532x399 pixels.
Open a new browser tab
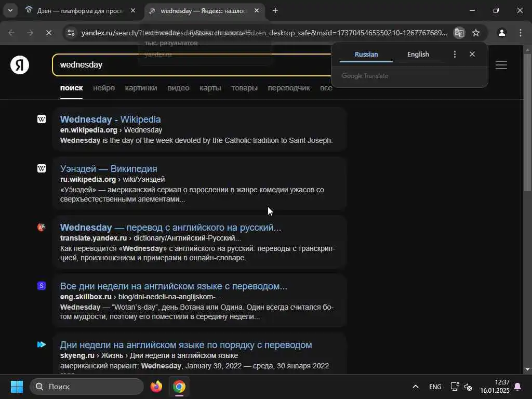click(x=275, y=10)
